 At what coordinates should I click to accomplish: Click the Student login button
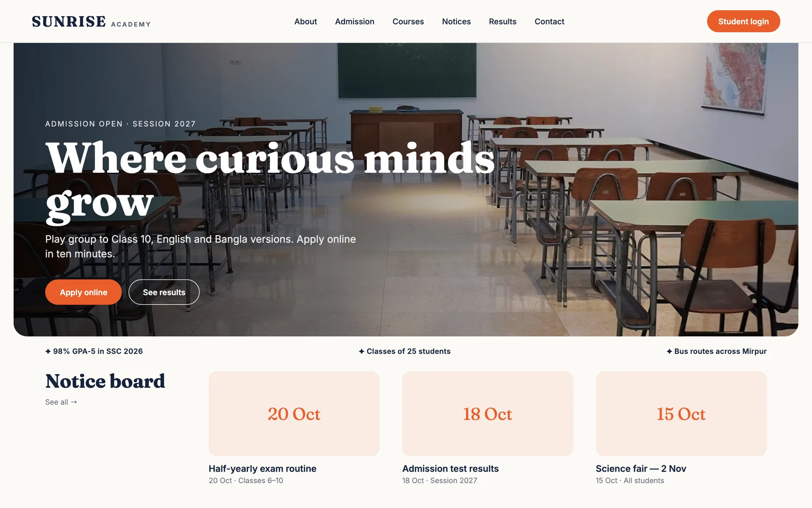pos(743,21)
